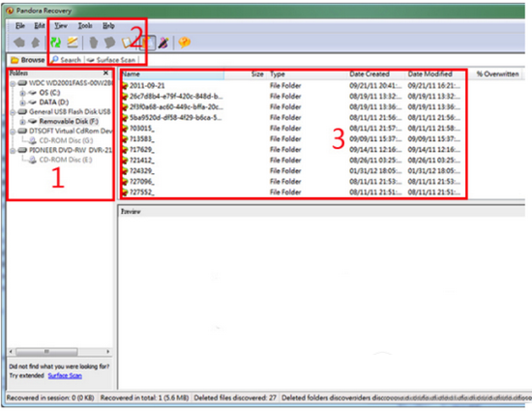The width and height of the screenshot is (532, 412).
Task: Click 'Deleted files discovered: 27' in status bar
Action: (235, 397)
